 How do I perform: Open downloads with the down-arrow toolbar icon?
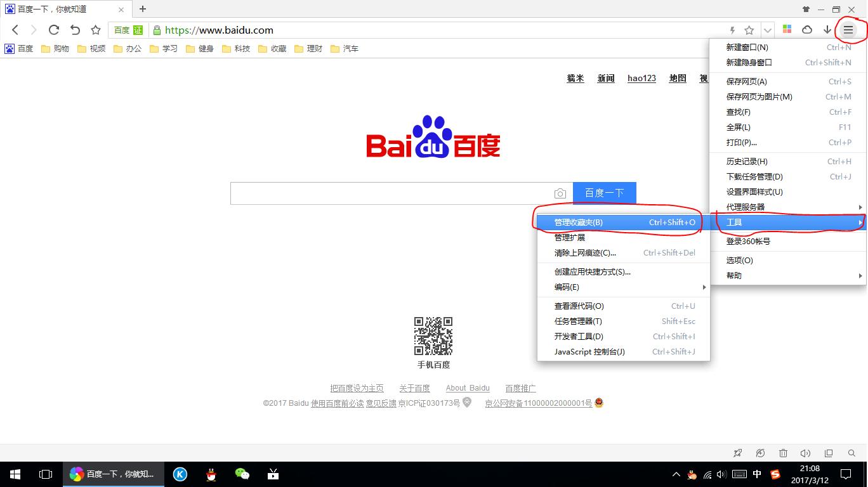[x=827, y=30]
